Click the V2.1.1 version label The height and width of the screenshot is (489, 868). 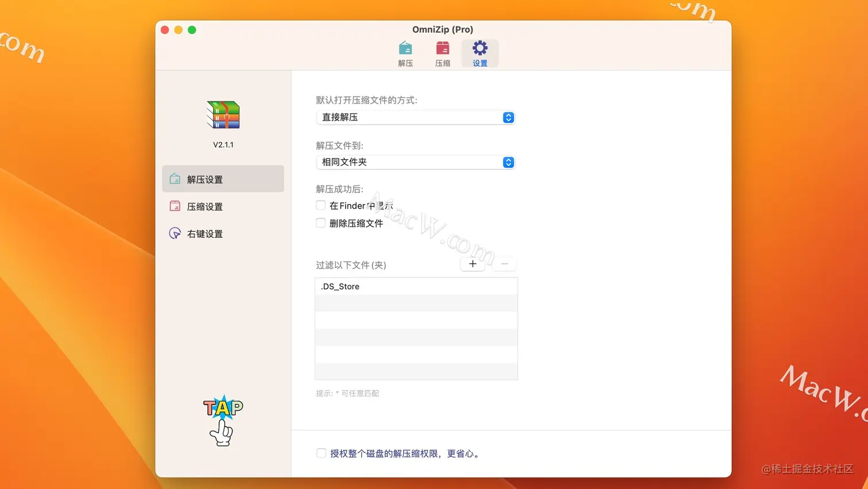point(223,145)
